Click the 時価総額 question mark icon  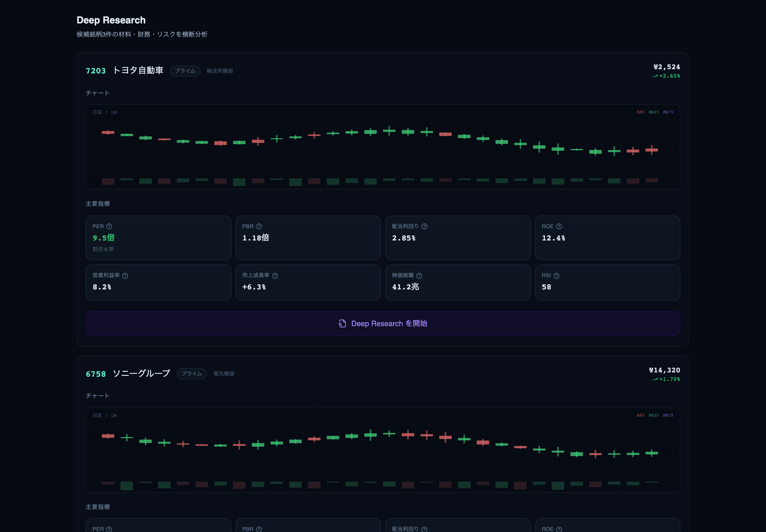point(419,276)
